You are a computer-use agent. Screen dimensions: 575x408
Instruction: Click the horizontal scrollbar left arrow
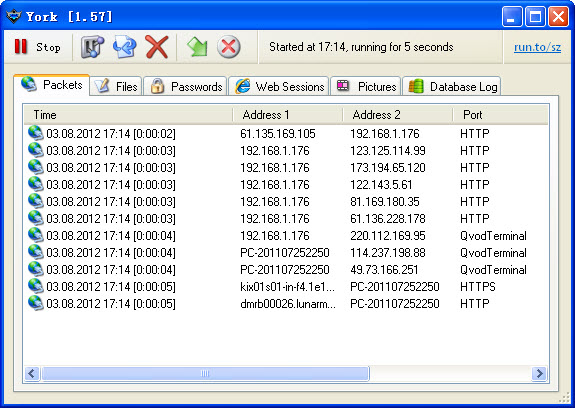tap(32, 374)
